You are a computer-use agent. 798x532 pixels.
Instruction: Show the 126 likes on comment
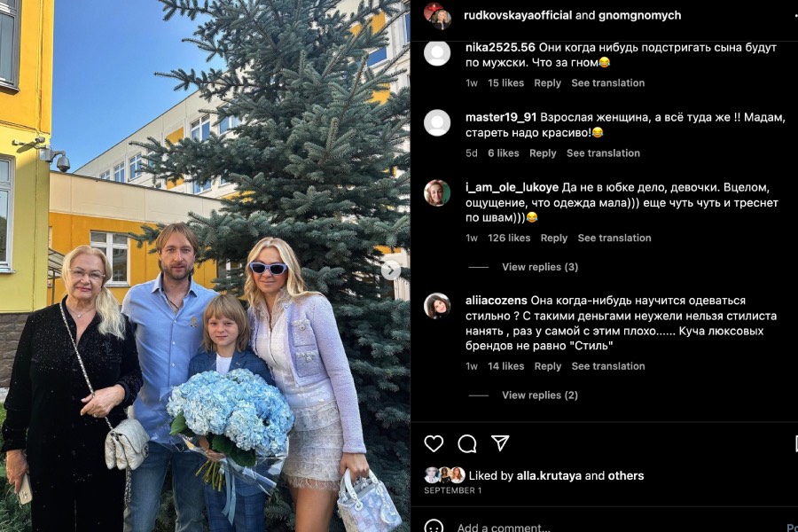(x=509, y=238)
